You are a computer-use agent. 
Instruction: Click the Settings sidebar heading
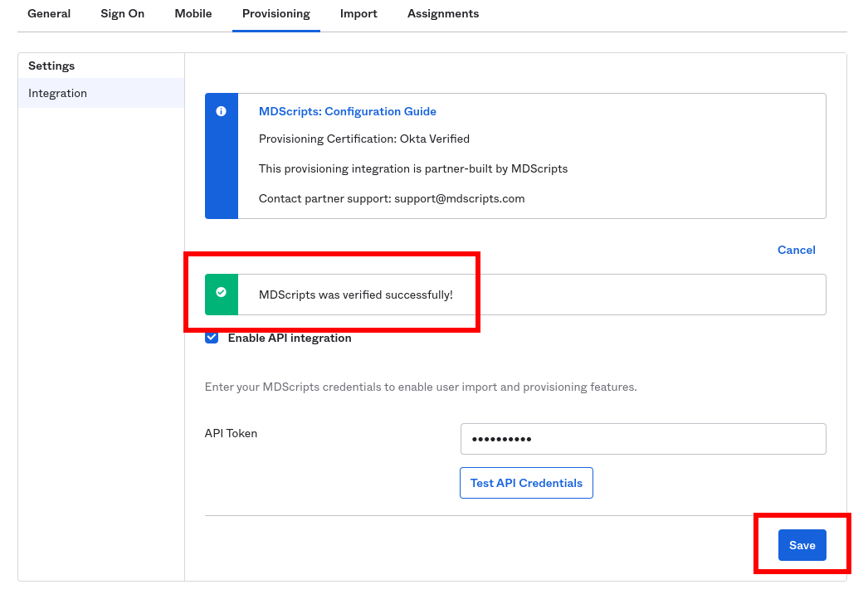tap(51, 66)
